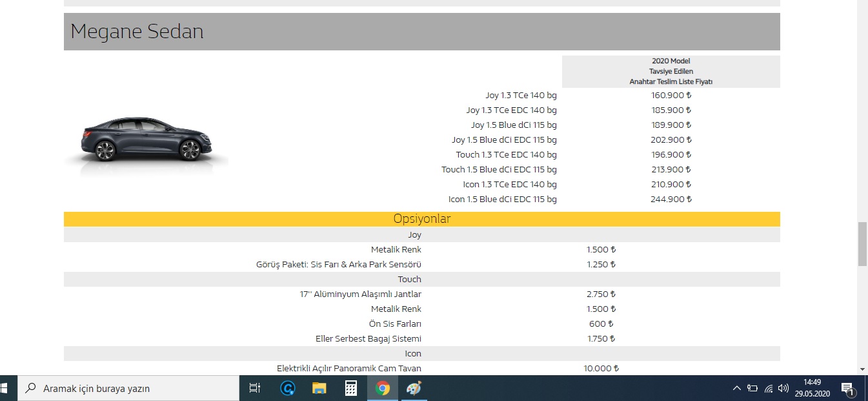Open the volume control in system tray
The image size is (868, 401).
point(783,388)
